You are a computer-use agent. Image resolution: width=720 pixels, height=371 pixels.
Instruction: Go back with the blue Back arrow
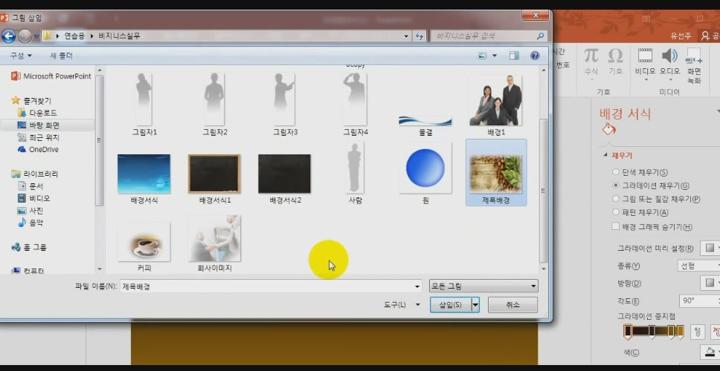coord(8,36)
